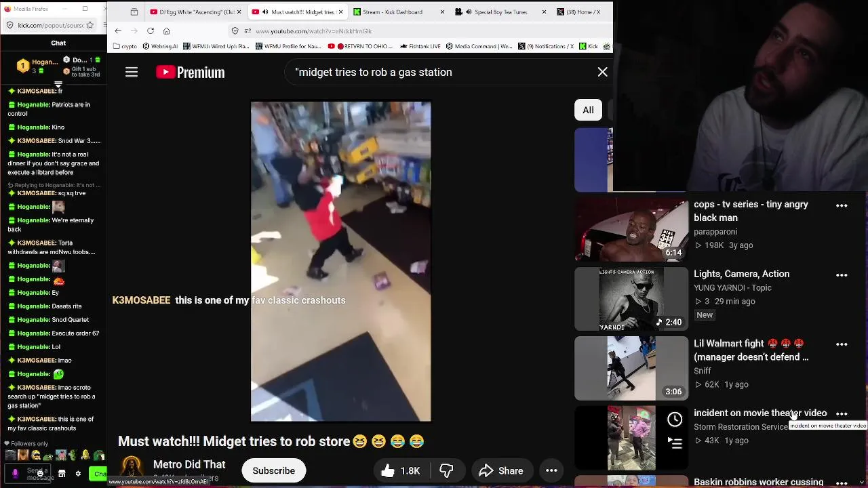Open options menu for 'incident on movie theater' video

tap(842, 413)
